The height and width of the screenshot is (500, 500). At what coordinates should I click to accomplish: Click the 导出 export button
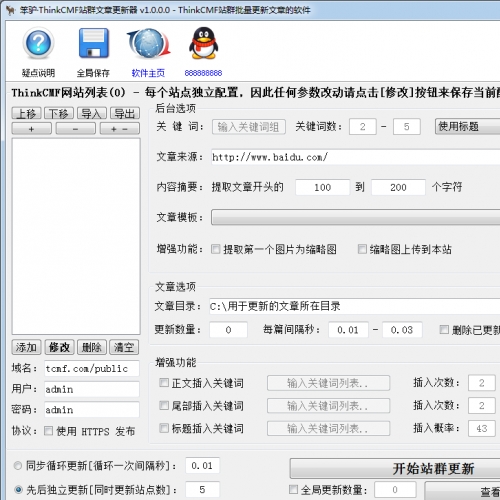tap(125, 114)
